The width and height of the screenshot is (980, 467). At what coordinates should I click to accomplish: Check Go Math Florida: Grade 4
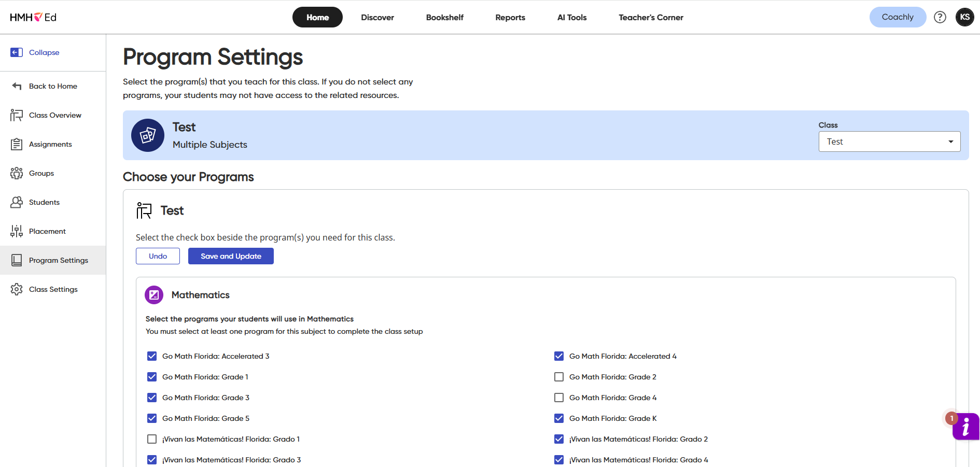coord(559,398)
